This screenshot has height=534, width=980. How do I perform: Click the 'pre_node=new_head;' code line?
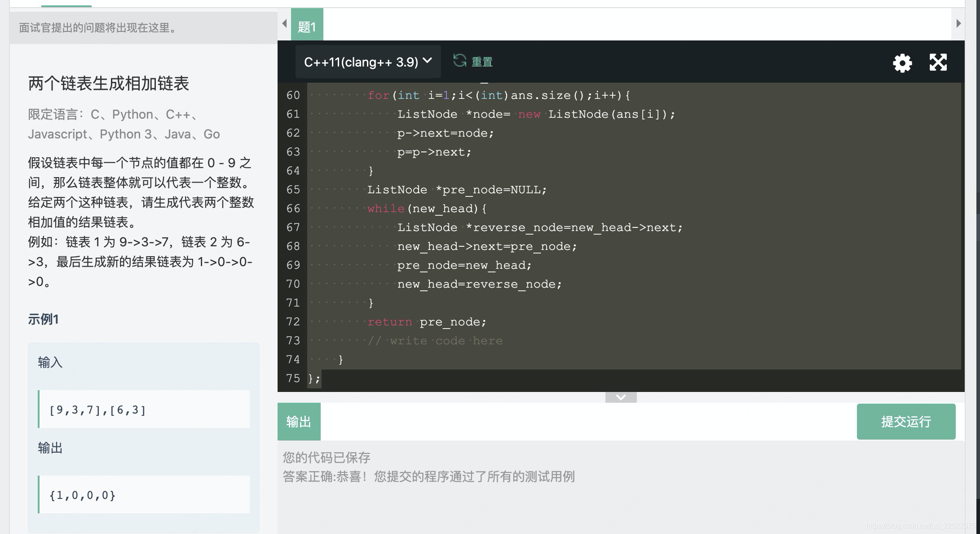[x=464, y=265]
